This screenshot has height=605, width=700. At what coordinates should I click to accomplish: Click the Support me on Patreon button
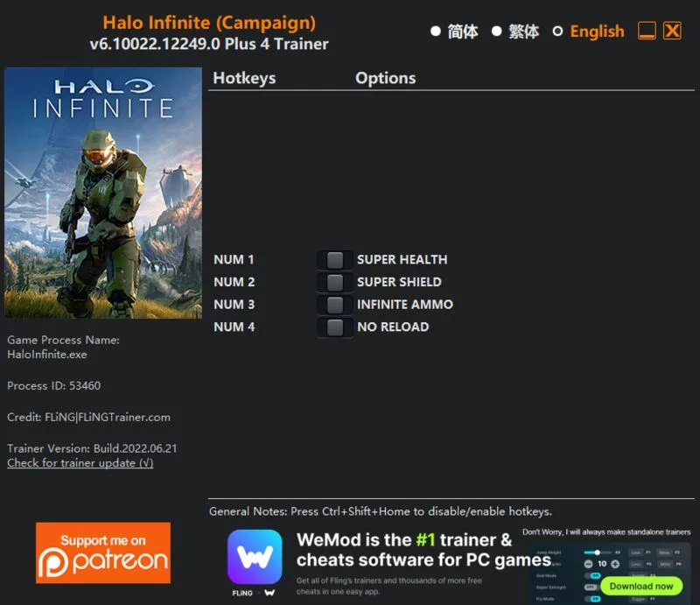tap(103, 552)
